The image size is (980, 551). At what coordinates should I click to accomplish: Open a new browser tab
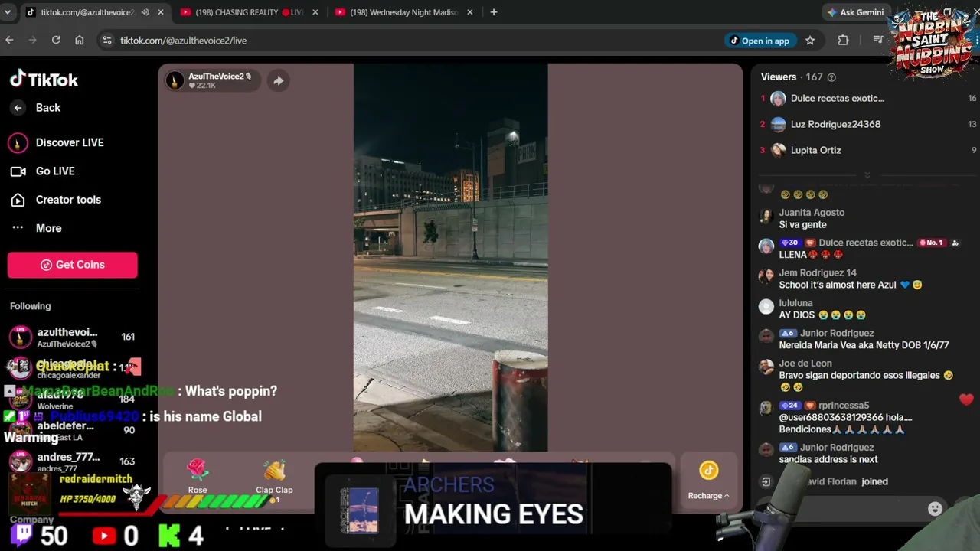click(x=494, y=12)
